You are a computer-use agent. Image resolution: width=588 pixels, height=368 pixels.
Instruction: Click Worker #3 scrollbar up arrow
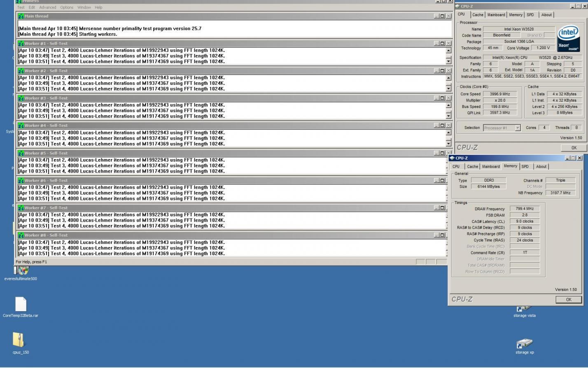pyautogui.click(x=448, y=105)
